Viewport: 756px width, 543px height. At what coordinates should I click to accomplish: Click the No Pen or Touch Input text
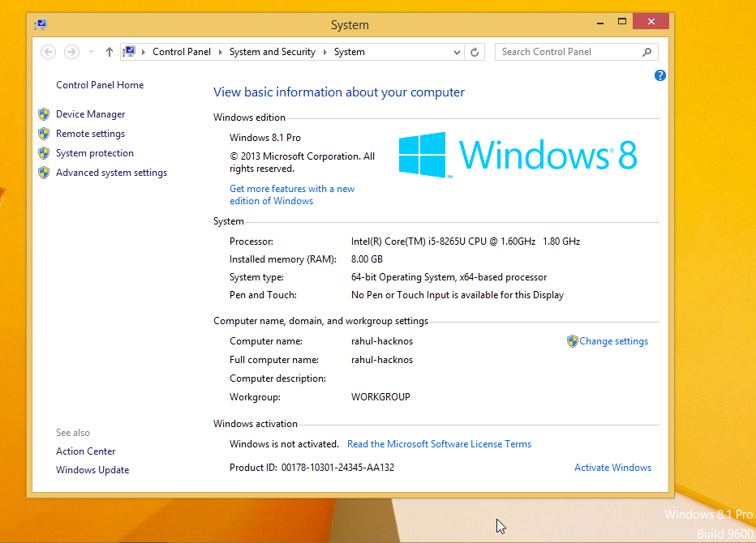coord(457,295)
